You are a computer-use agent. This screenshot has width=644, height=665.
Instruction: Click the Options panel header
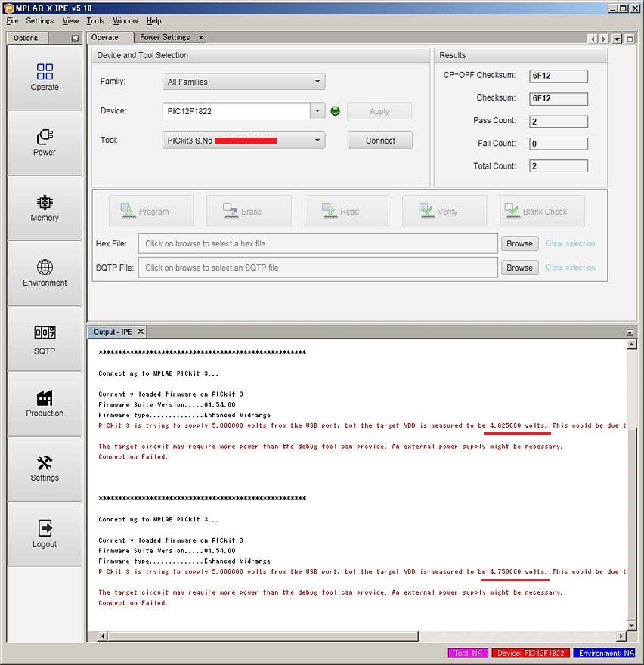click(26, 38)
